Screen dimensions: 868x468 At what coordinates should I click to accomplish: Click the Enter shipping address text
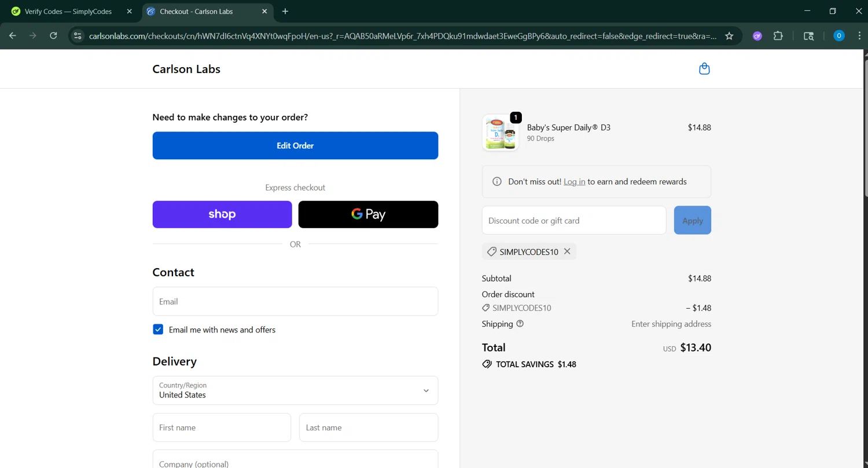671,324
